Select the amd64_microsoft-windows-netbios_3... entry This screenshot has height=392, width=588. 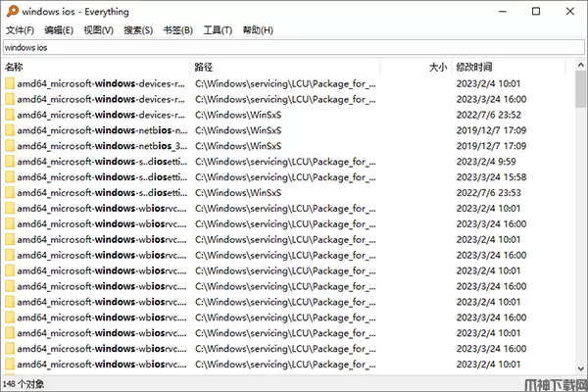[102, 146]
